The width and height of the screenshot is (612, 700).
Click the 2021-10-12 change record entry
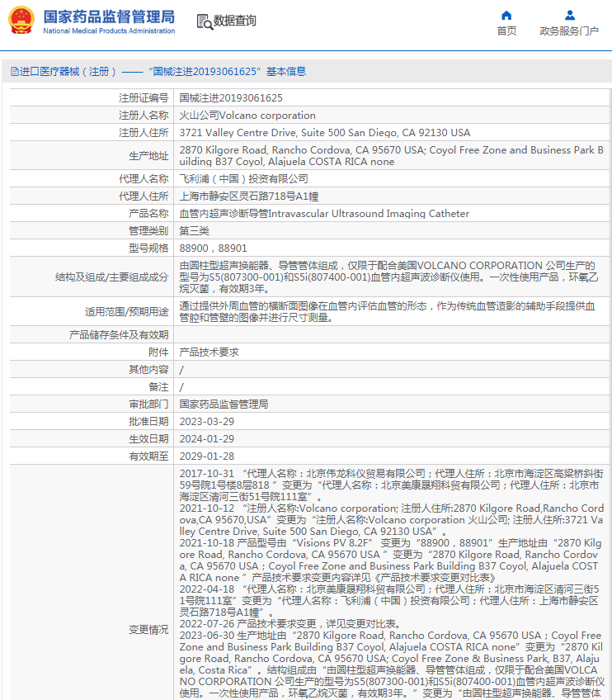(391, 520)
